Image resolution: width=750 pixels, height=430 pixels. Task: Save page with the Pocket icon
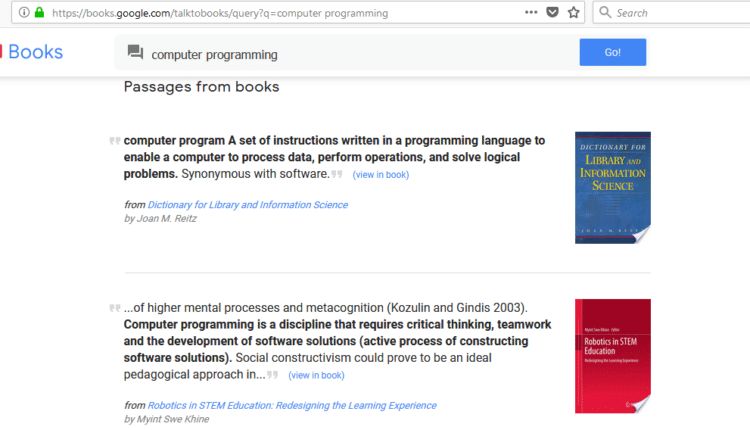click(552, 12)
